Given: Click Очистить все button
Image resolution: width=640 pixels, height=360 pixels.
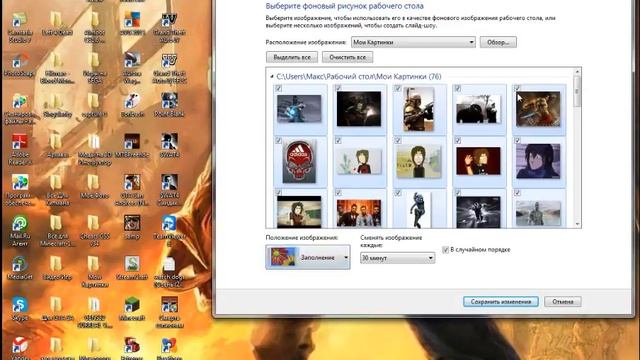Looking at the screenshot, I should point(347,57).
